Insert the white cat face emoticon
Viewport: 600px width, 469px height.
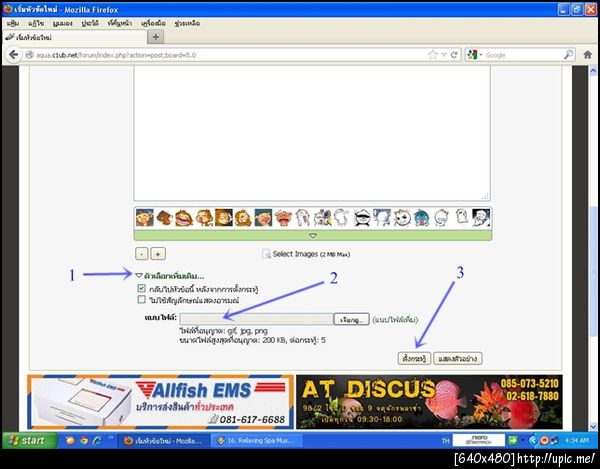[402, 218]
